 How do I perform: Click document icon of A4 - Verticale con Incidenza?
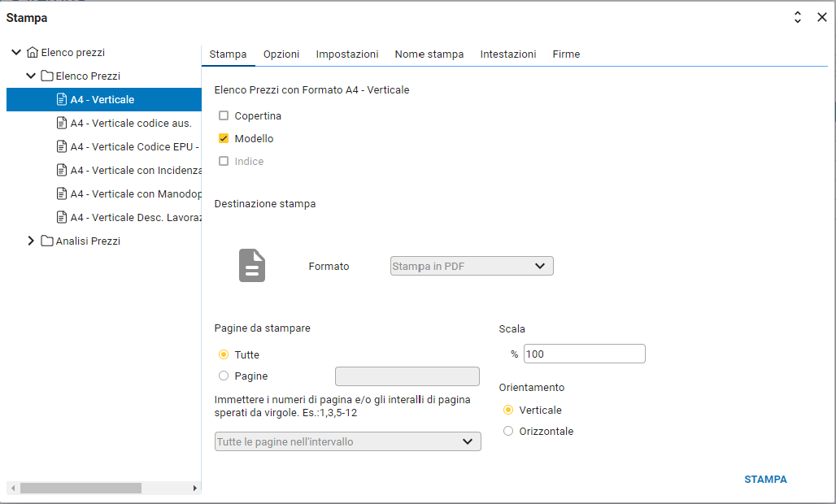62,171
